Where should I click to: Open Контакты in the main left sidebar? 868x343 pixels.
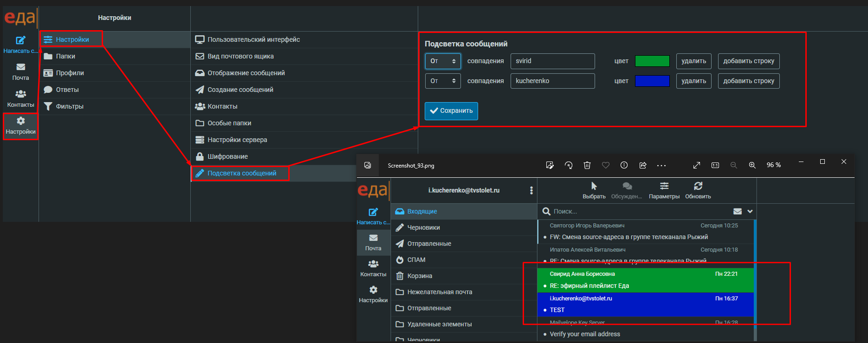tap(20, 99)
